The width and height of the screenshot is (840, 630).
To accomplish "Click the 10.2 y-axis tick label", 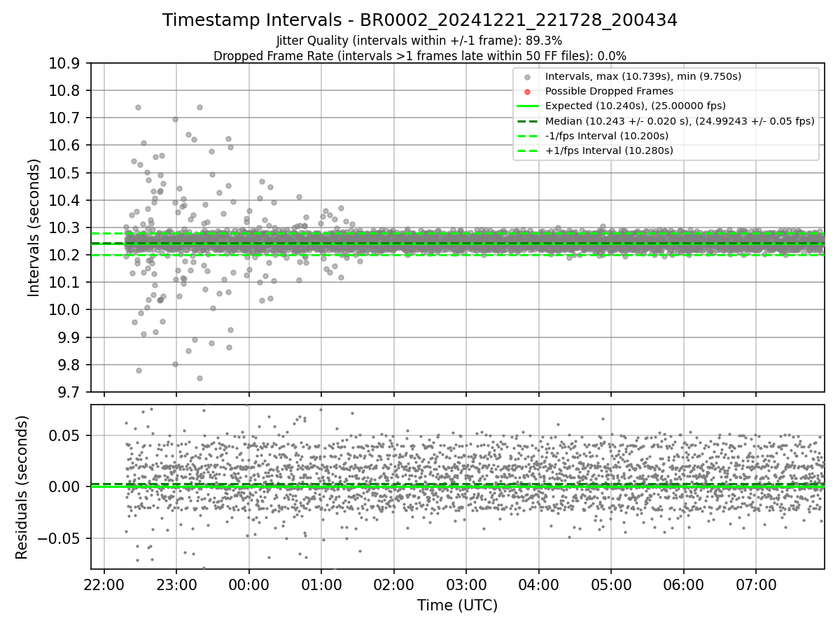I will click(66, 255).
